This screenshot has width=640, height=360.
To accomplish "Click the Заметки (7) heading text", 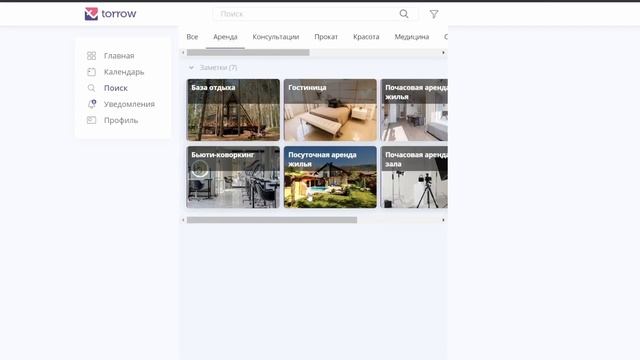I will point(218,68).
